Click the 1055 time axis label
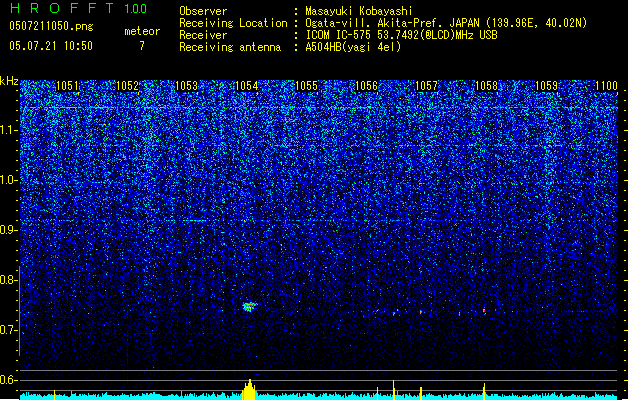 point(306,86)
